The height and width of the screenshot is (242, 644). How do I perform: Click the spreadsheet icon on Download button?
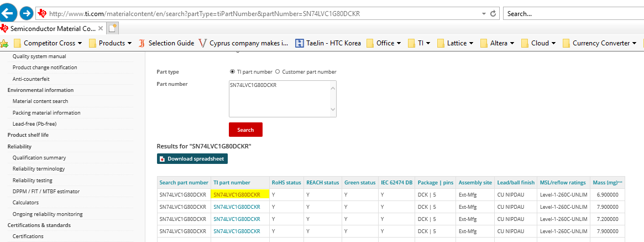pyautogui.click(x=162, y=159)
